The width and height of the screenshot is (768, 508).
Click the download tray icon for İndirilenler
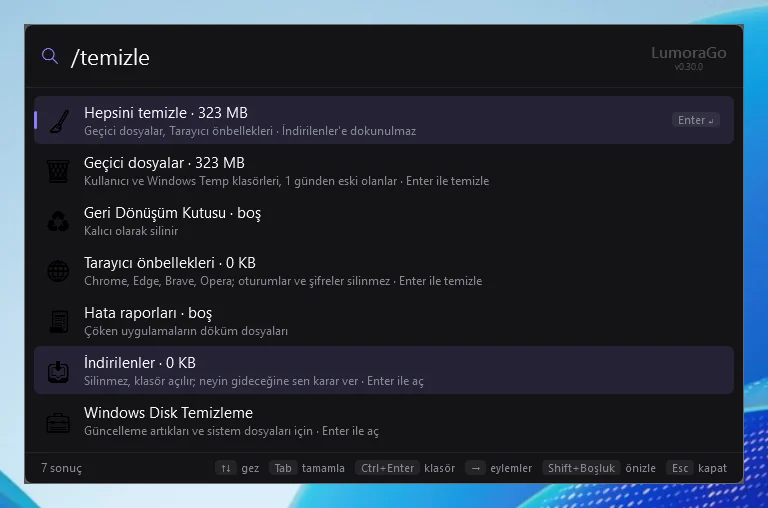[58, 371]
